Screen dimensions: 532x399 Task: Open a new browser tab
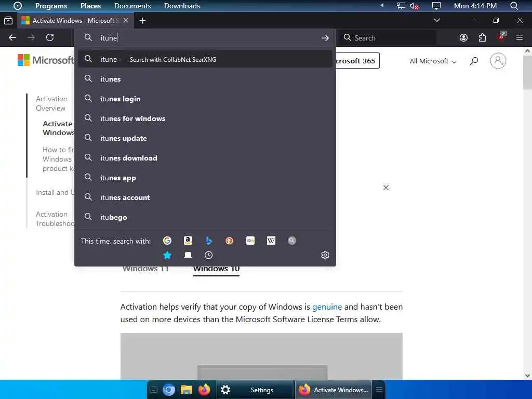click(x=142, y=21)
